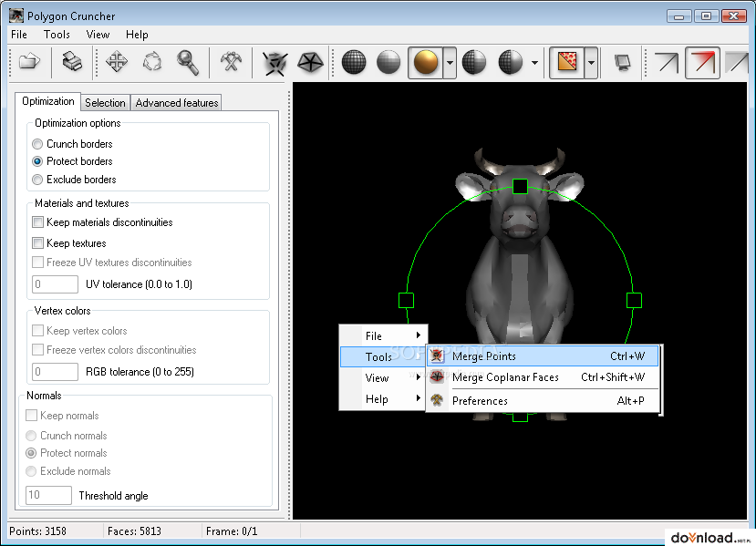Open the Tools menu in menu bar

click(x=57, y=35)
